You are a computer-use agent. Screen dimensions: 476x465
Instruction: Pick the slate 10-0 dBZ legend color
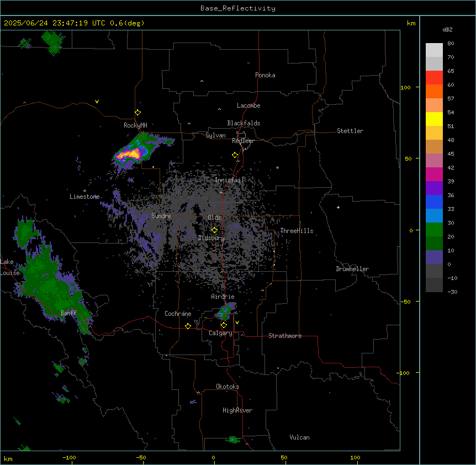(x=434, y=257)
